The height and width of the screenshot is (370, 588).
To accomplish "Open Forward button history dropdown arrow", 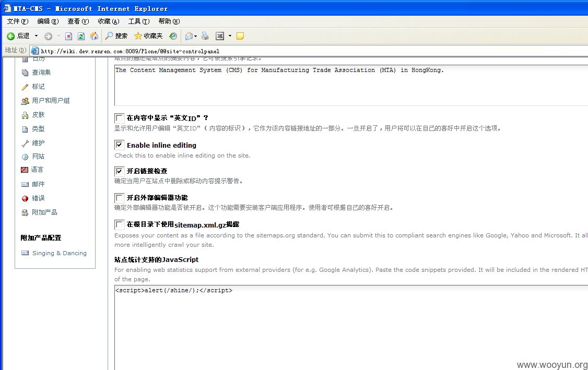I will [x=58, y=36].
